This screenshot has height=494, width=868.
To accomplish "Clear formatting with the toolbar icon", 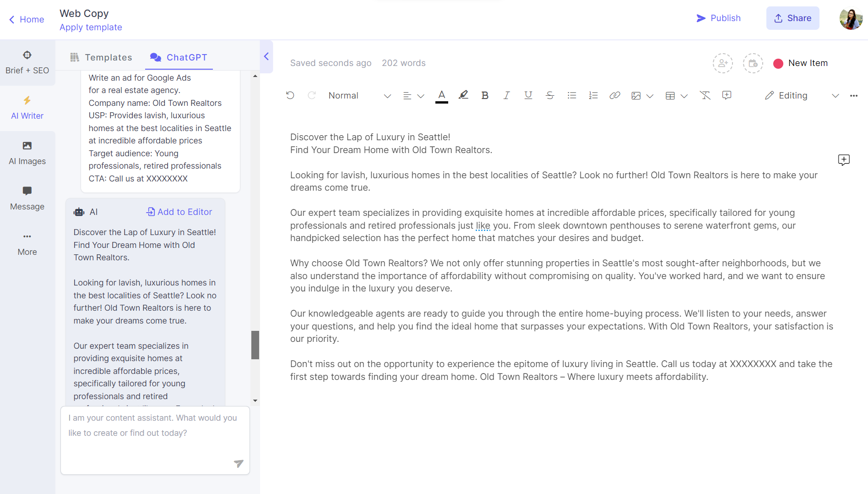I will point(705,95).
